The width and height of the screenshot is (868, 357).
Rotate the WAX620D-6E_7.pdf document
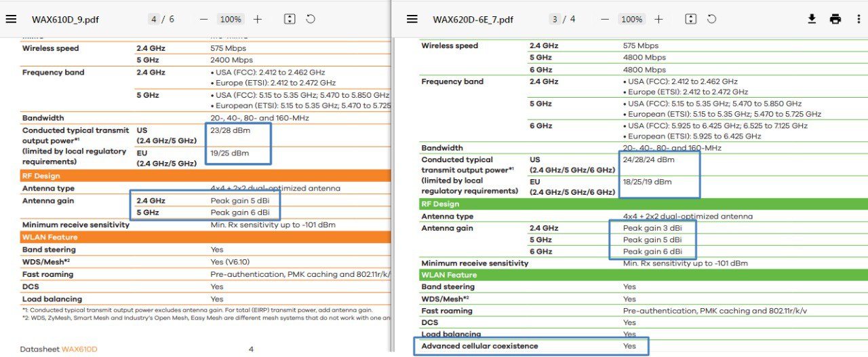tap(711, 19)
